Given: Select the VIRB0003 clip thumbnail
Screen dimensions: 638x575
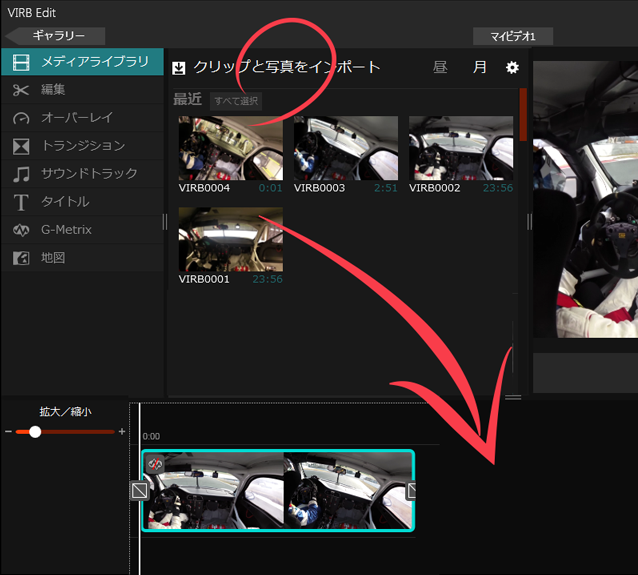Looking at the screenshot, I should 346,148.
